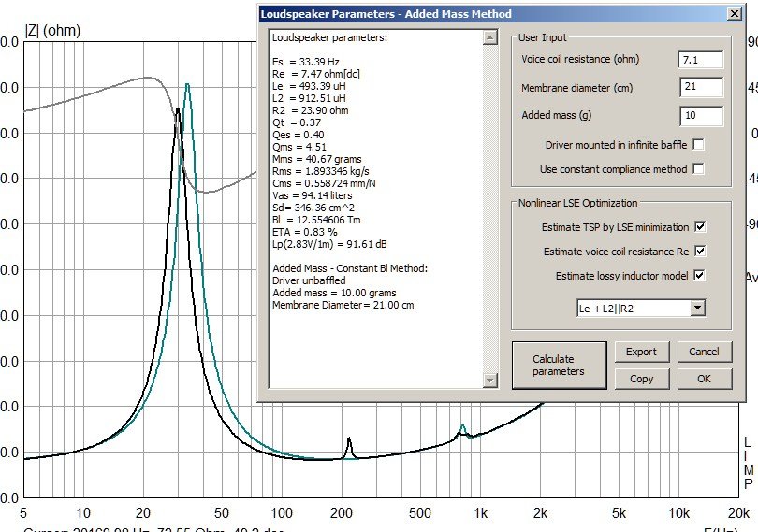Select the Bl = 12.554606 Tm line
The height and width of the screenshot is (532, 758).
pos(316,220)
